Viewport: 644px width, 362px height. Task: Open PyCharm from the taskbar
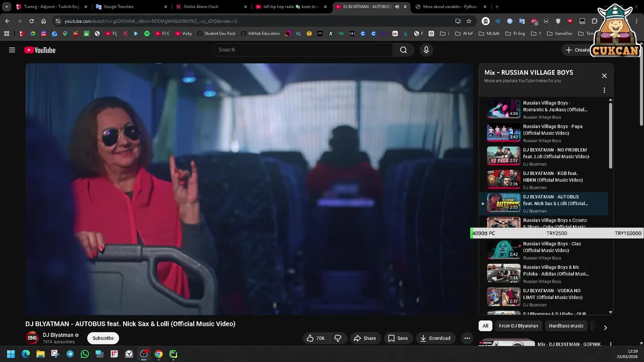(173, 354)
